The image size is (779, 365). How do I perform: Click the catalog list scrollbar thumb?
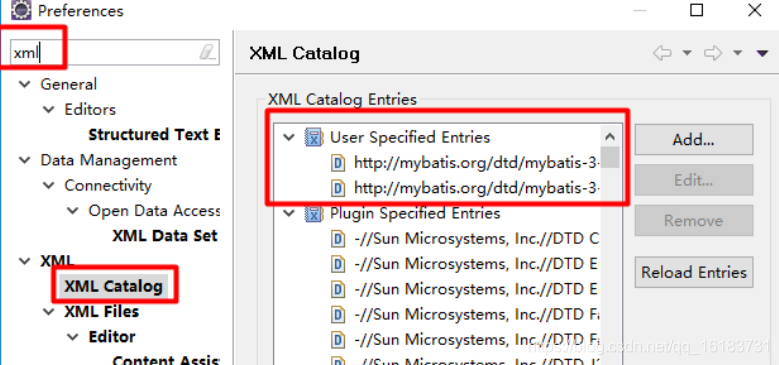click(610, 157)
